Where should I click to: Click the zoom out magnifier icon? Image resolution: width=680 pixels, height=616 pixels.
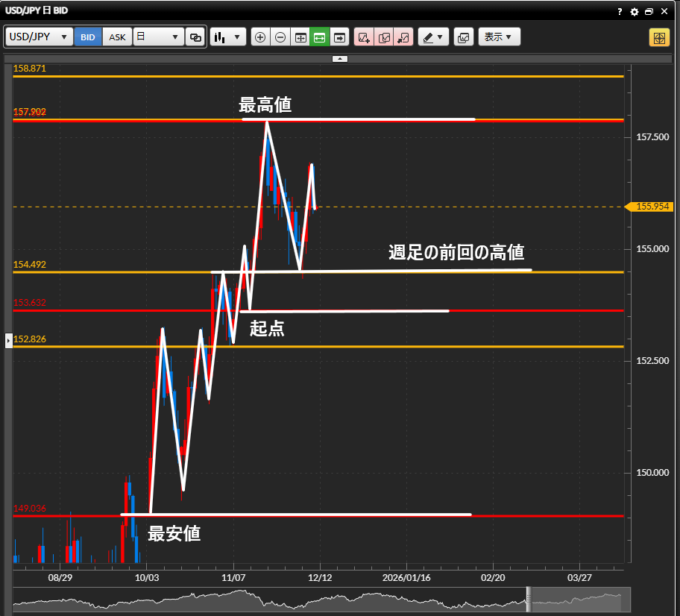280,37
